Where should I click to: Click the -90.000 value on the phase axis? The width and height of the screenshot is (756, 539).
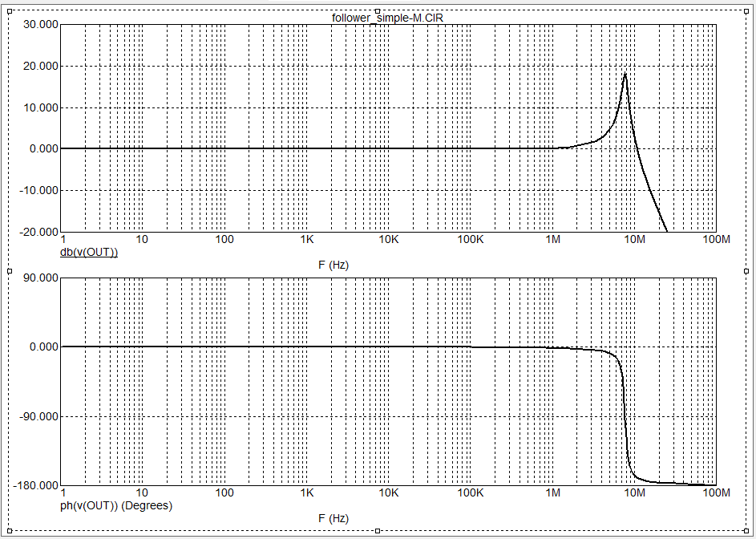click(39, 416)
